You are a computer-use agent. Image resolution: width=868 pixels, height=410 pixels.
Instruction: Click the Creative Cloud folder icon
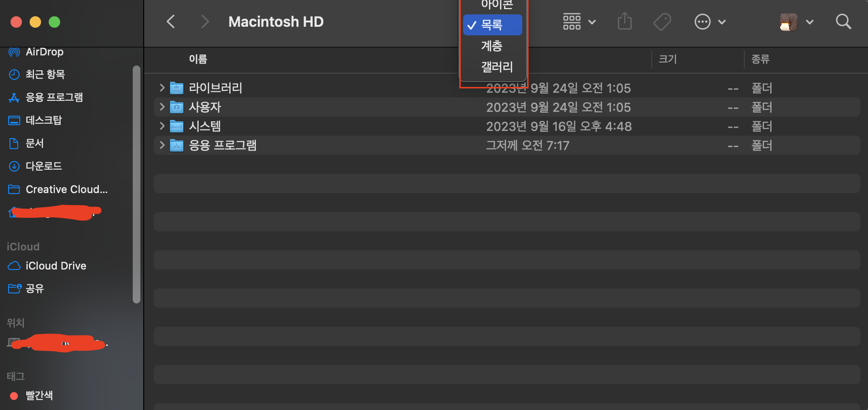tap(14, 189)
